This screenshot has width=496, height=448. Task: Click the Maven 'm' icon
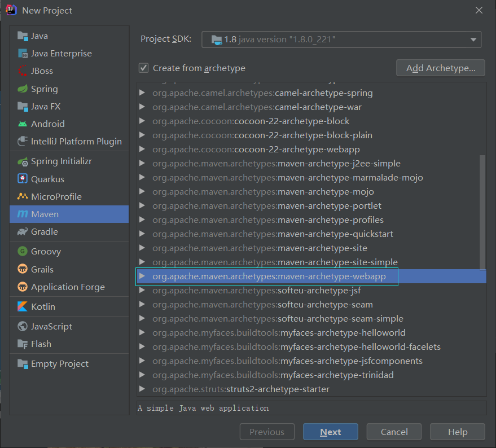(x=23, y=214)
